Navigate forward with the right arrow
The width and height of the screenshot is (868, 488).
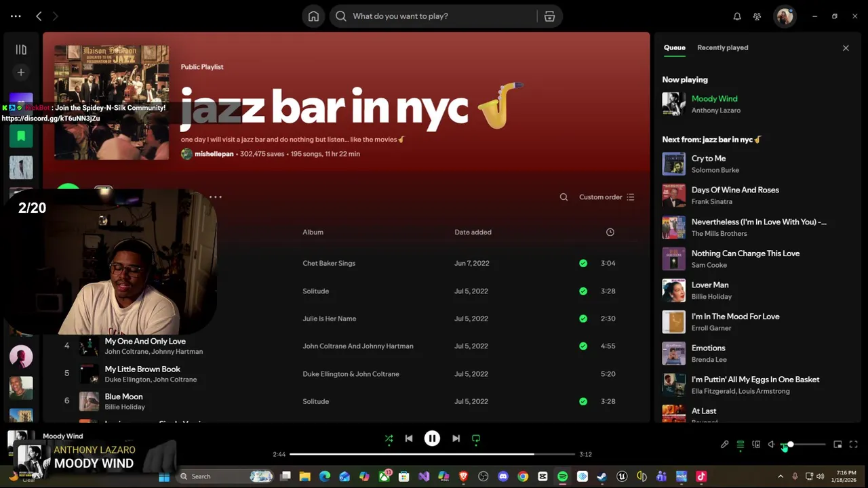(x=56, y=16)
